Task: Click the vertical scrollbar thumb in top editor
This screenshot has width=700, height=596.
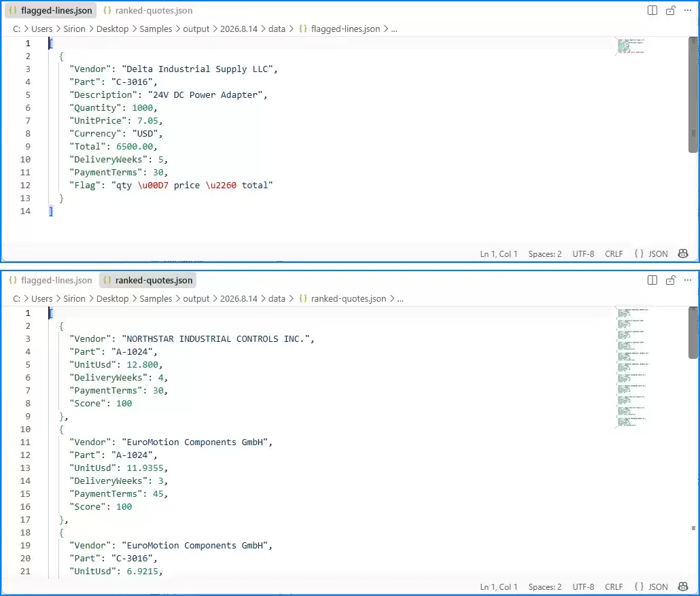Action: click(x=693, y=94)
